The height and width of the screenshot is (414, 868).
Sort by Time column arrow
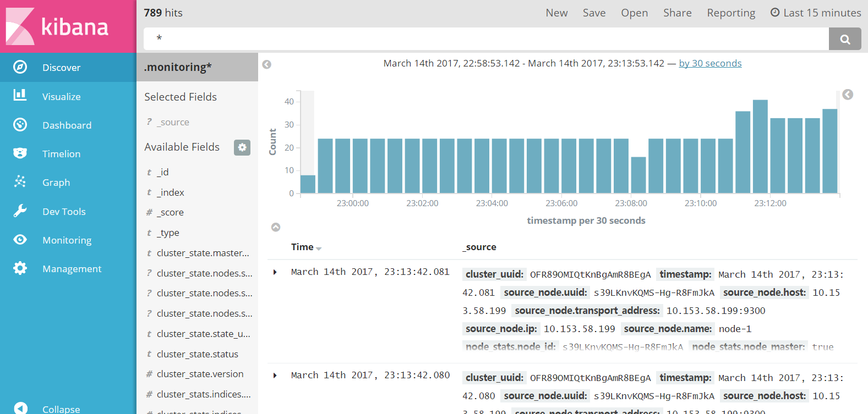pos(319,249)
